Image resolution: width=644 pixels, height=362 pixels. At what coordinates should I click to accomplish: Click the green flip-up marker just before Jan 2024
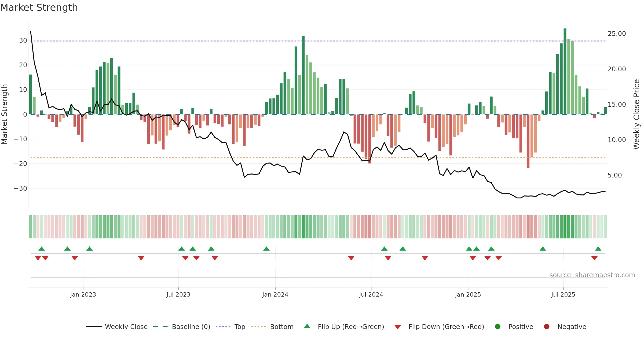click(x=266, y=249)
